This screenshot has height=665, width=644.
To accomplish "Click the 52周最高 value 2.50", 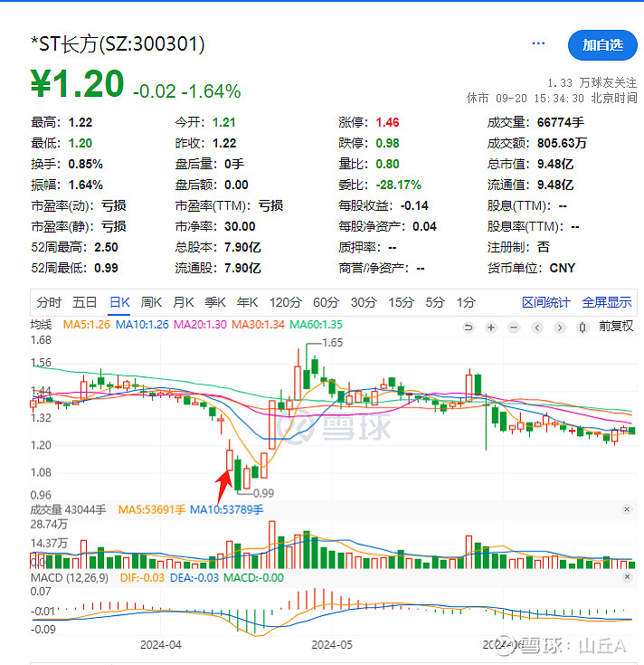I will click(x=106, y=247).
